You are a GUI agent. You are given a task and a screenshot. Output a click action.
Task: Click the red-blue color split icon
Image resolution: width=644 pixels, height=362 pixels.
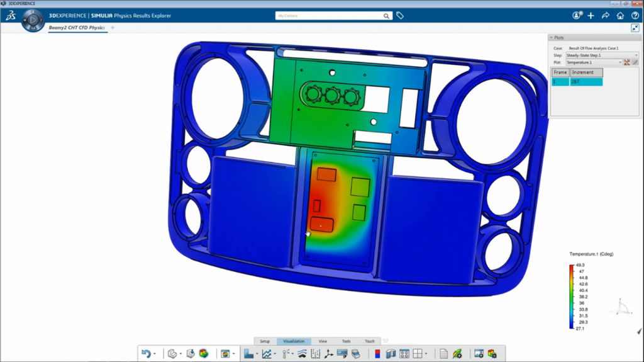377,354
